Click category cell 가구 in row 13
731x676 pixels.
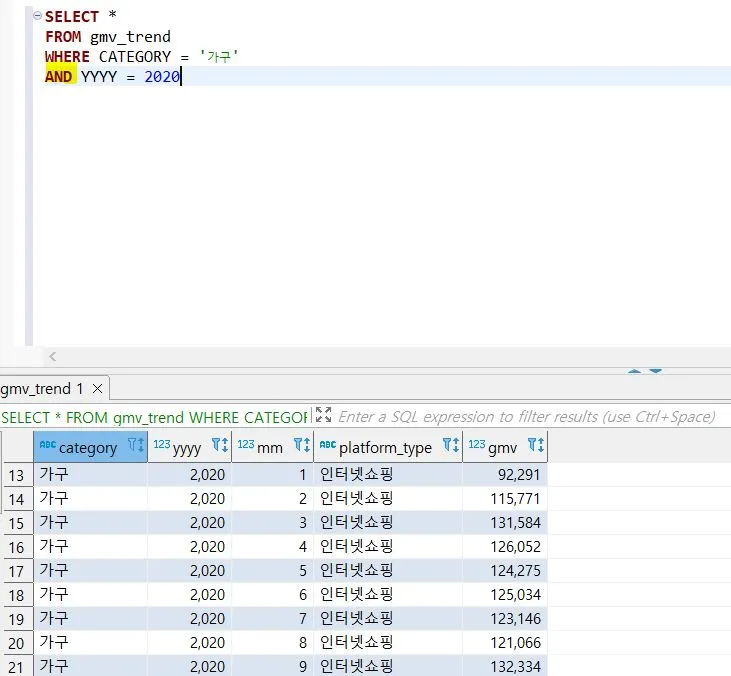click(90, 475)
